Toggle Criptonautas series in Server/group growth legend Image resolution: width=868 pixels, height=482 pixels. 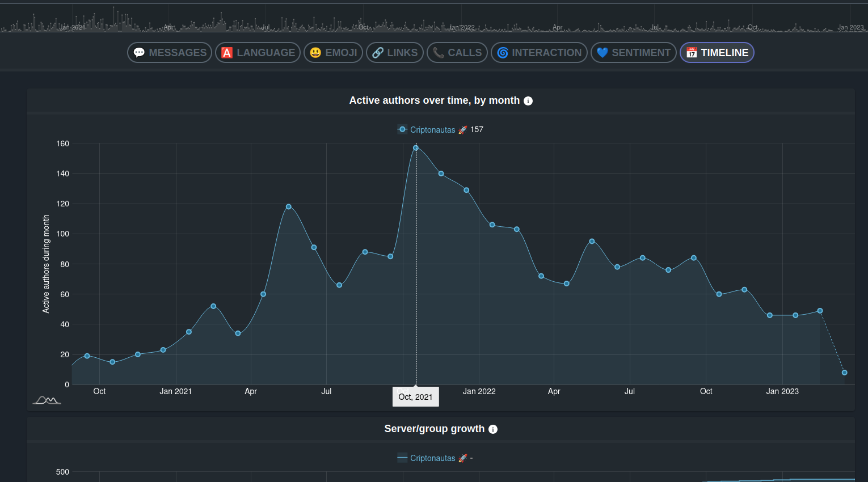pyautogui.click(x=432, y=458)
